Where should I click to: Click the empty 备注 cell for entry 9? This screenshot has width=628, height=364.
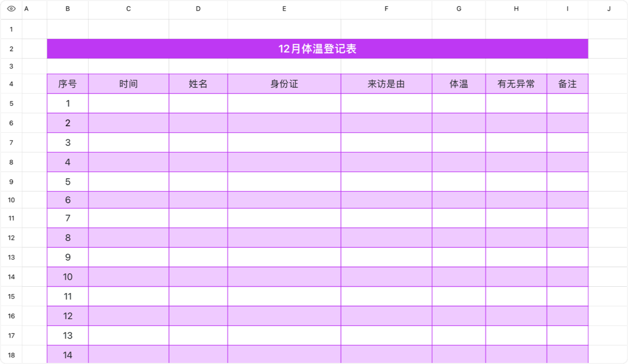(x=568, y=258)
